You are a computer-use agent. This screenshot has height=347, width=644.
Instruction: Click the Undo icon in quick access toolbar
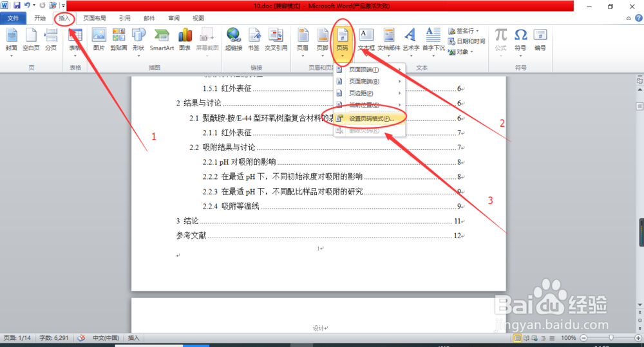pos(27,5)
